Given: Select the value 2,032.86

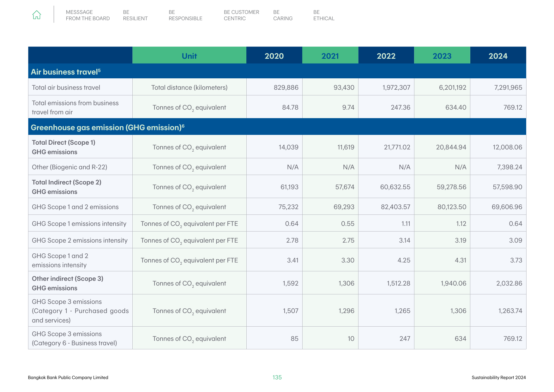Looking at the screenshot, I should (x=509, y=283).
